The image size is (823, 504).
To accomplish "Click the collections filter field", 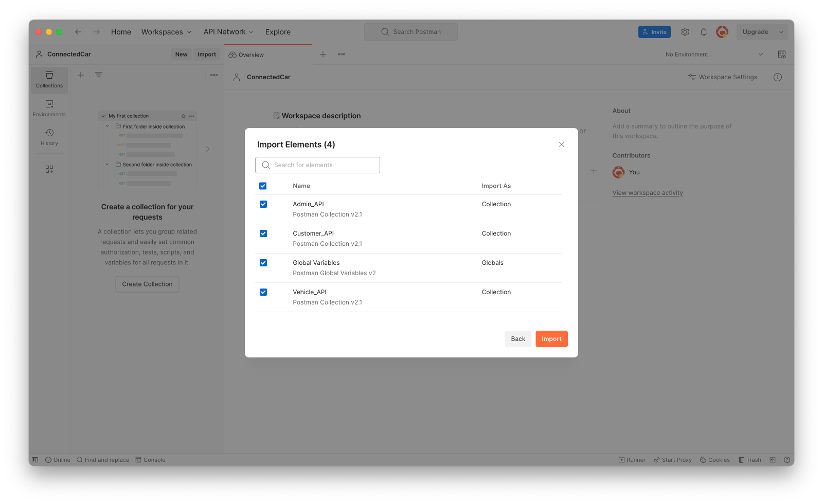I will tap(148, 75).
